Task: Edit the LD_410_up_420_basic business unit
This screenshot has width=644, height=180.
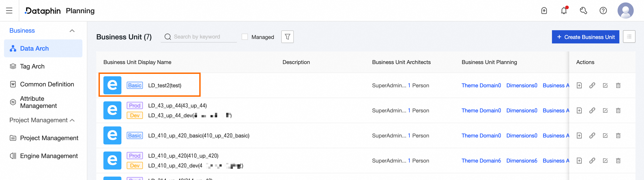Action: [x=605, y=135]
